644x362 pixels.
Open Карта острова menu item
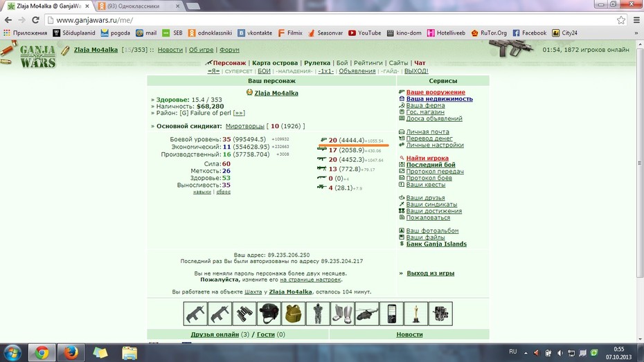pyautogui.click(x=275, y=63)
